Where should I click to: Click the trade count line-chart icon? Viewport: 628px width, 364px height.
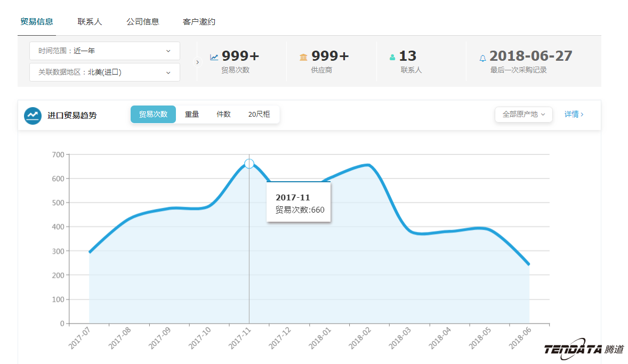pyautogui.click(x=214, y=57)
